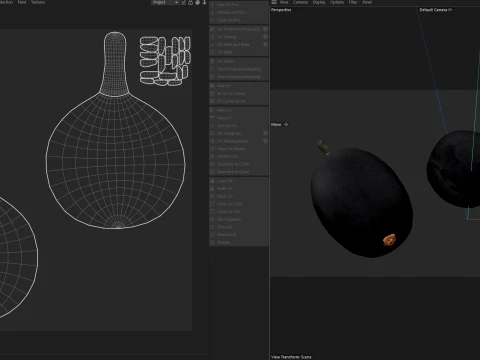
Task: Click the View Transform: Scene status text
Action: (x=291, y=357)
